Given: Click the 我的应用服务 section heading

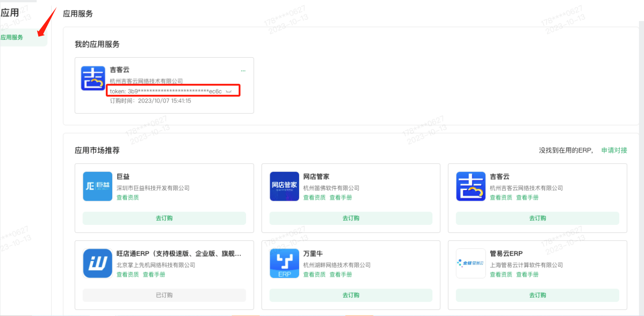Looking at the screenshot, I should (x=97, y=44).
